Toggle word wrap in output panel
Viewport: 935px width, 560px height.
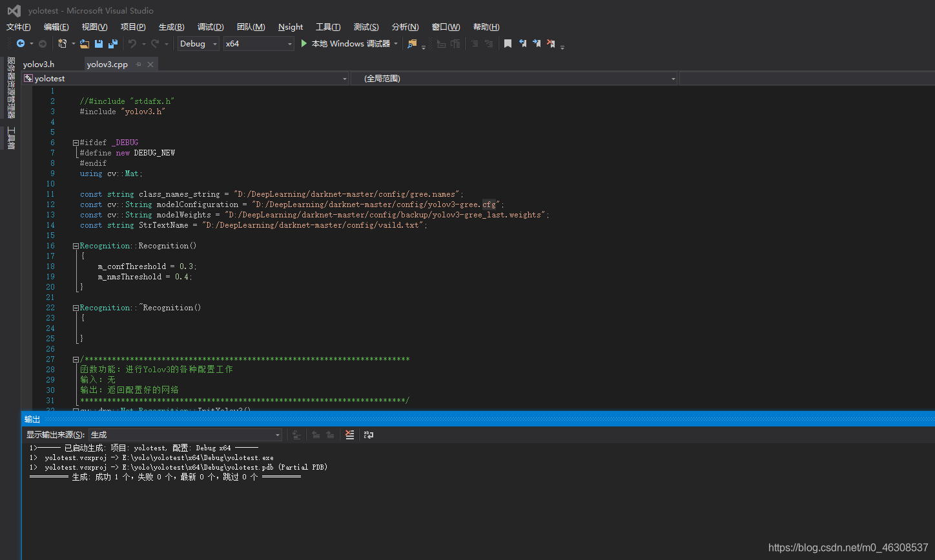tap(369, 435)
